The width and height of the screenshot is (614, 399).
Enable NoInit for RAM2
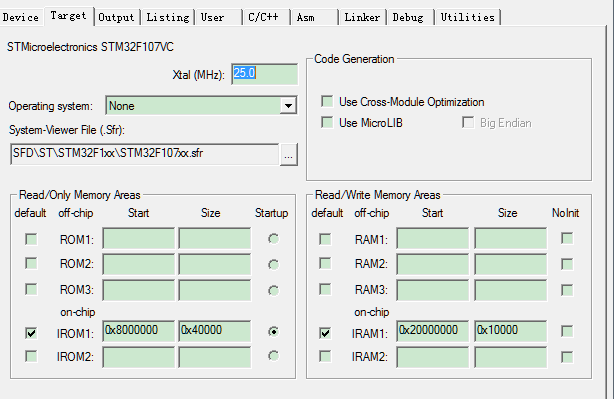click(x=567, y=264)
